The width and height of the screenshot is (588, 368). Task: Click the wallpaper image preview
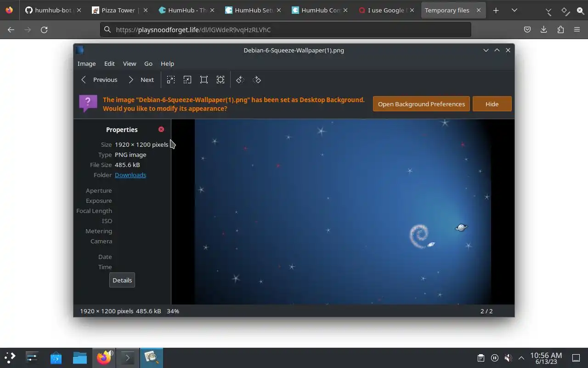343,212
